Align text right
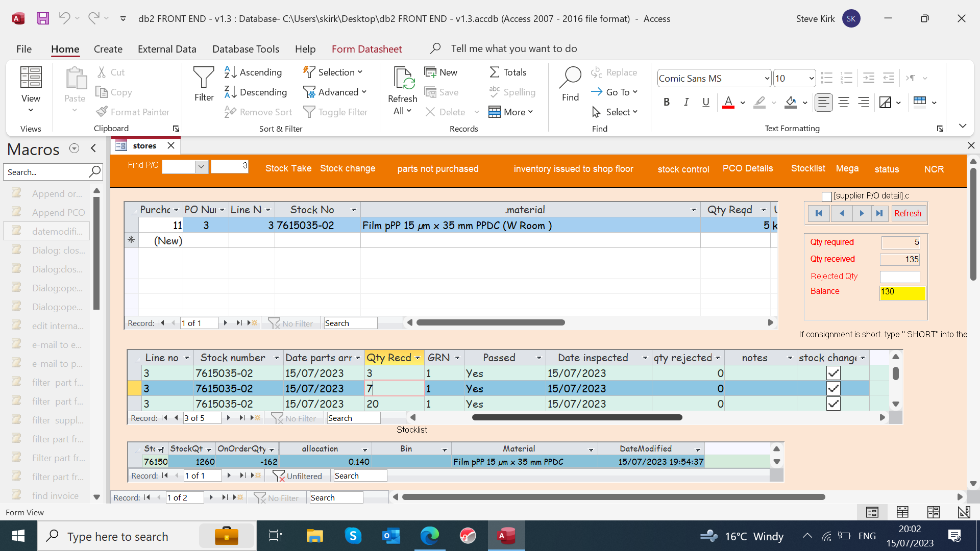The width and height of the screenshot is (980, 551). coord(864,102)
